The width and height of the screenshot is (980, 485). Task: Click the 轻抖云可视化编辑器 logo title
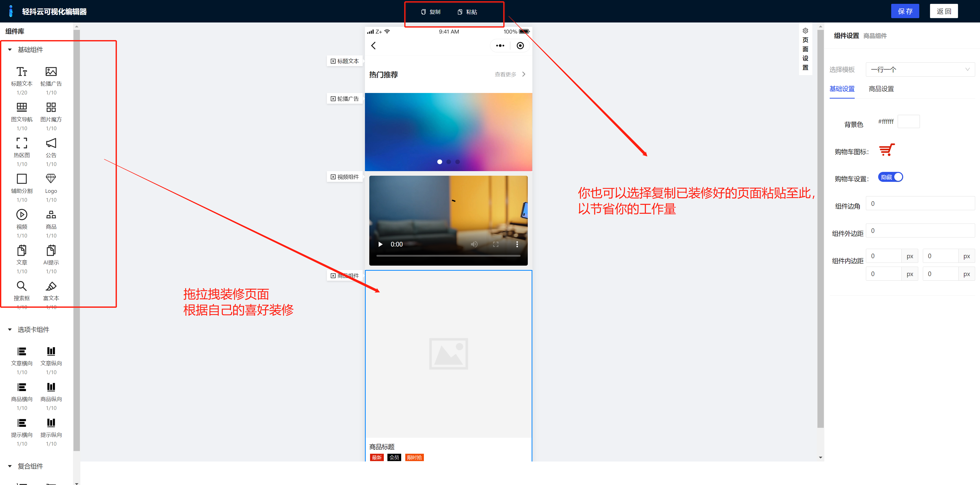pos(54,11)
